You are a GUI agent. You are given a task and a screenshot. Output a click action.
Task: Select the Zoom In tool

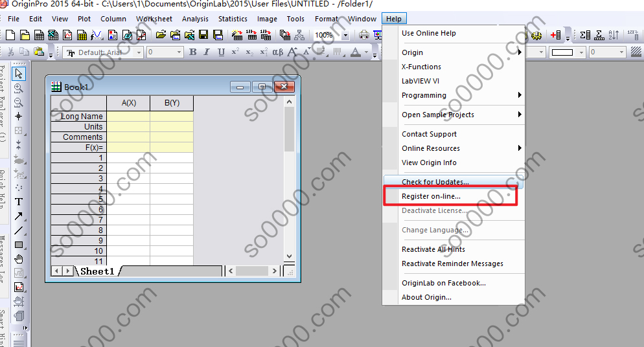tap(19, 88)
